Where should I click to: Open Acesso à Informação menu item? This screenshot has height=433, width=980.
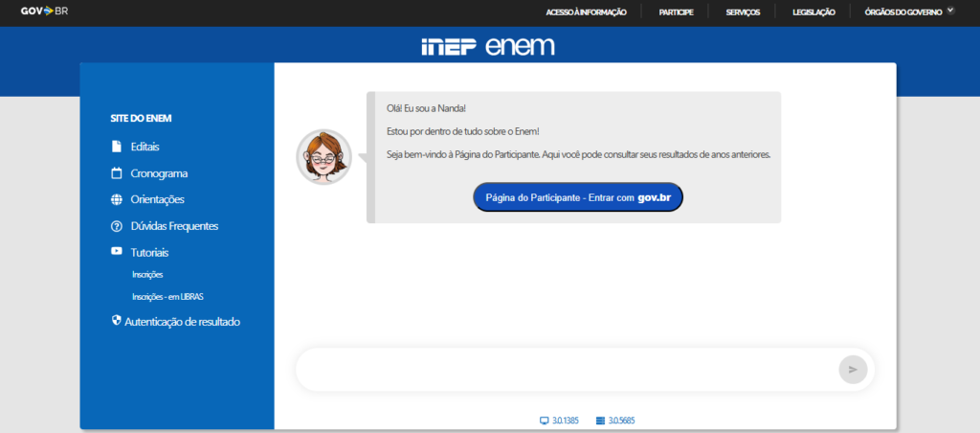pyautogui.click(x=586, y=11)
